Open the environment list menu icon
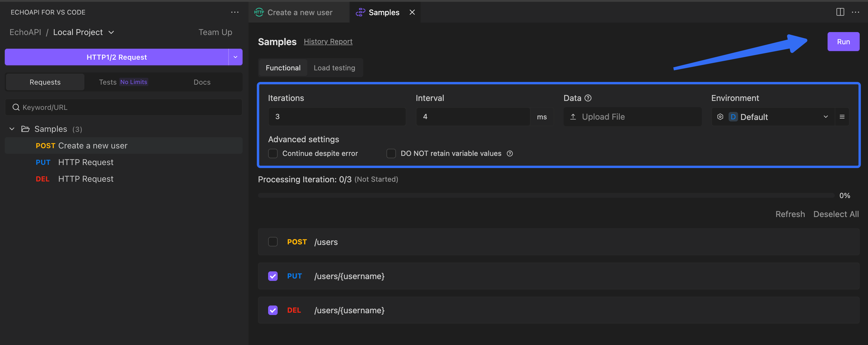868x345 pixels. (842, 117)
